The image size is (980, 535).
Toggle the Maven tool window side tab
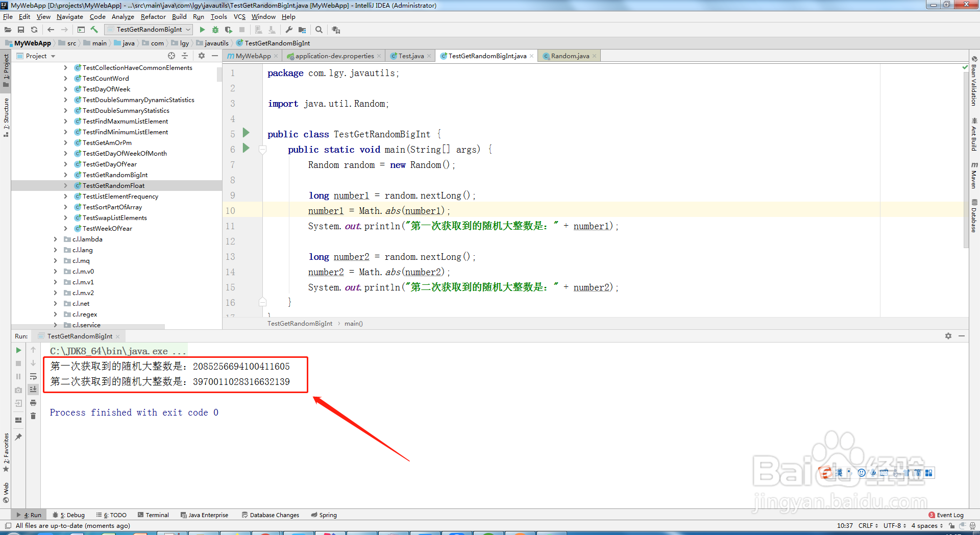[x=974, y=175]
